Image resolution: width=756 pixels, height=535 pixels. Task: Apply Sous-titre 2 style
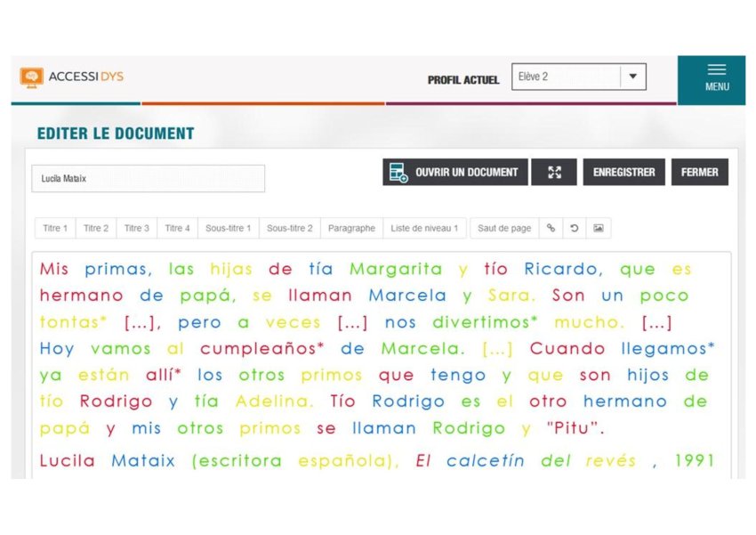289,229
